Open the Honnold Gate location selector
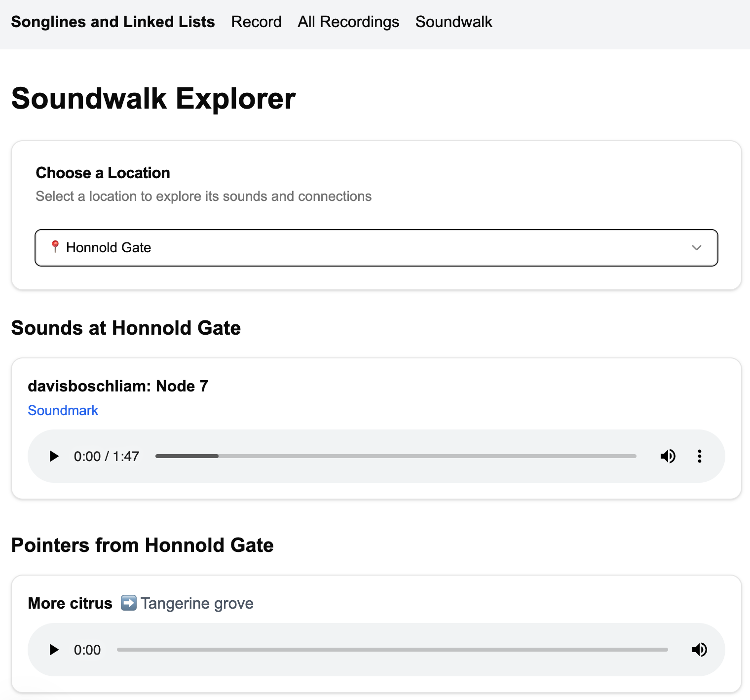750x700 pixels. click(376, 248)
